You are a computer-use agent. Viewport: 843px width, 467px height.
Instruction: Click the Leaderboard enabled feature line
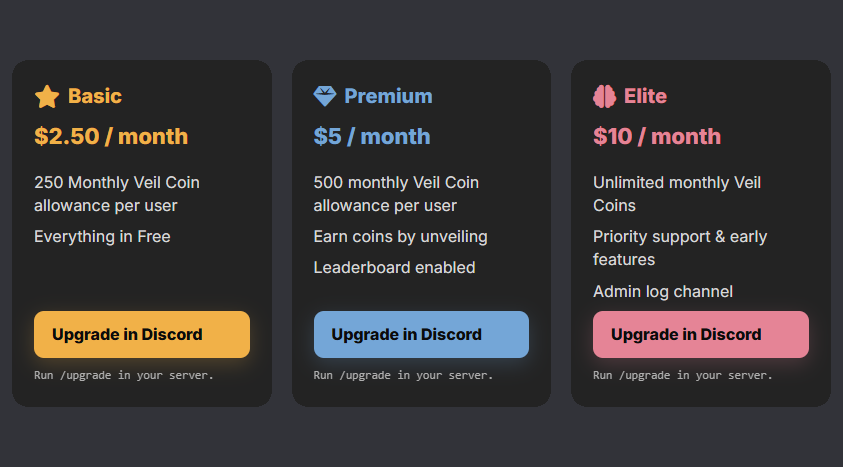[x=394, y=268]
